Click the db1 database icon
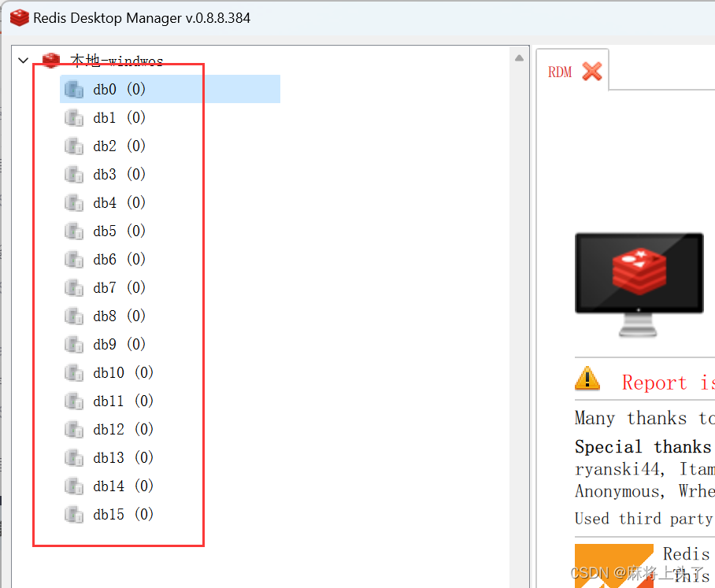 click(74, 118)
